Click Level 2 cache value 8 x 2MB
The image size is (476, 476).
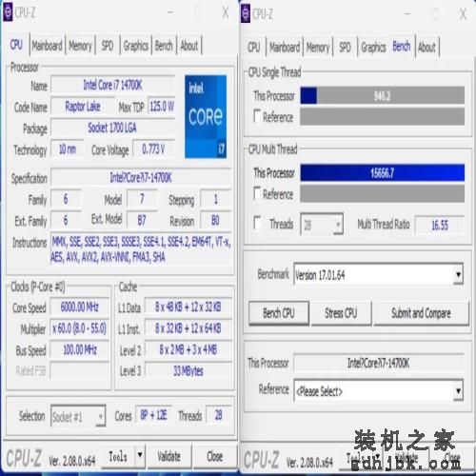pos(188,349)
